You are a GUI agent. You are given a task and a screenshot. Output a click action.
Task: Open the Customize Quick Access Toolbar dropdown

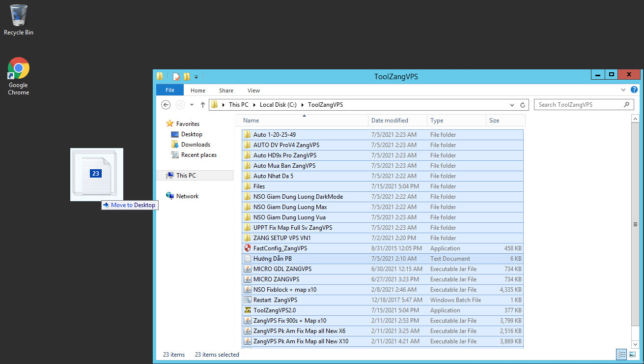click(x=196, y=77)
